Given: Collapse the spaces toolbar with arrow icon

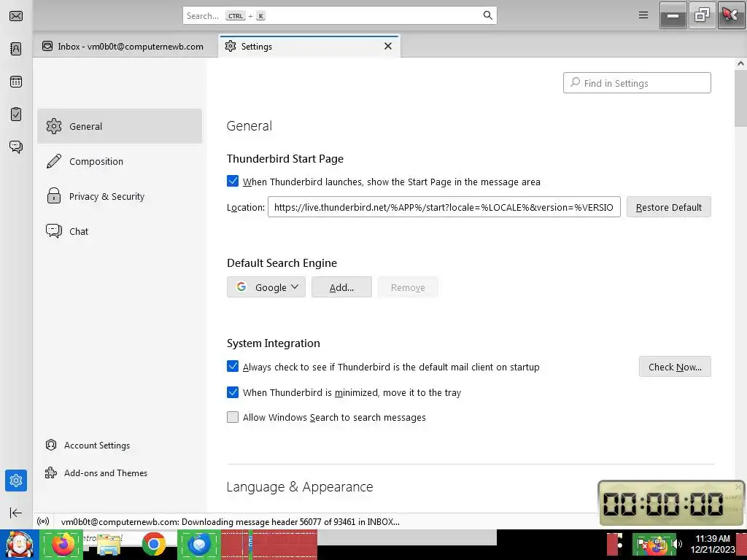Looking at the screenshot, I should pos(16,513).
